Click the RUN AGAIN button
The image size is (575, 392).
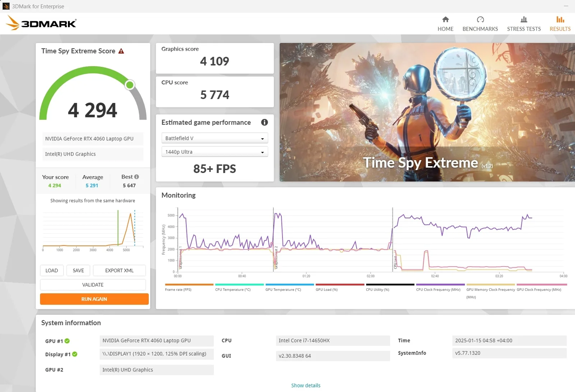[94, 299]
